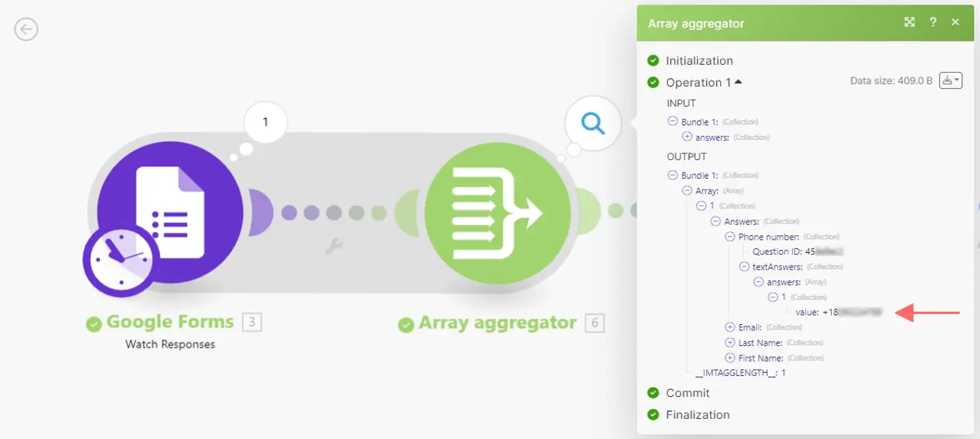Click the INPUT heading

click(681, 103)
